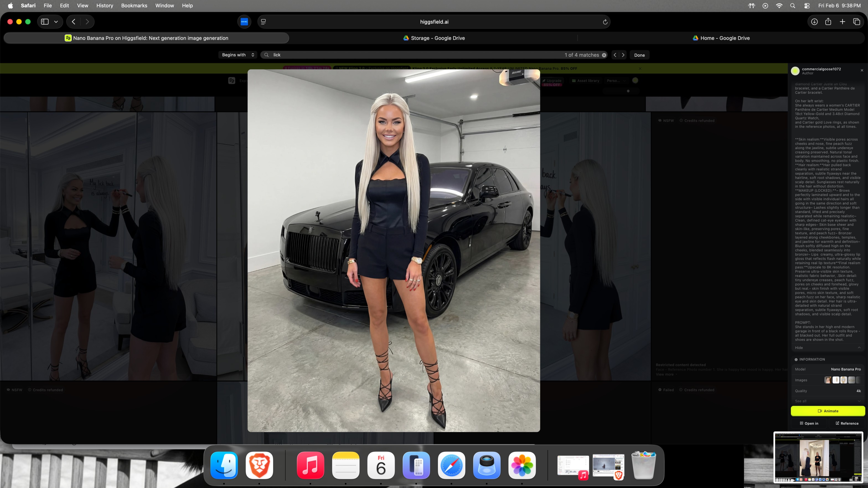Click Done to close find bar

click(639, 55)
